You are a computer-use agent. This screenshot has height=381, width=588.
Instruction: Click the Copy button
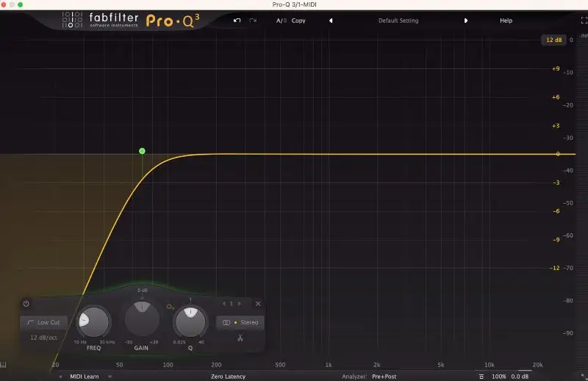click(x=298, y=21)
